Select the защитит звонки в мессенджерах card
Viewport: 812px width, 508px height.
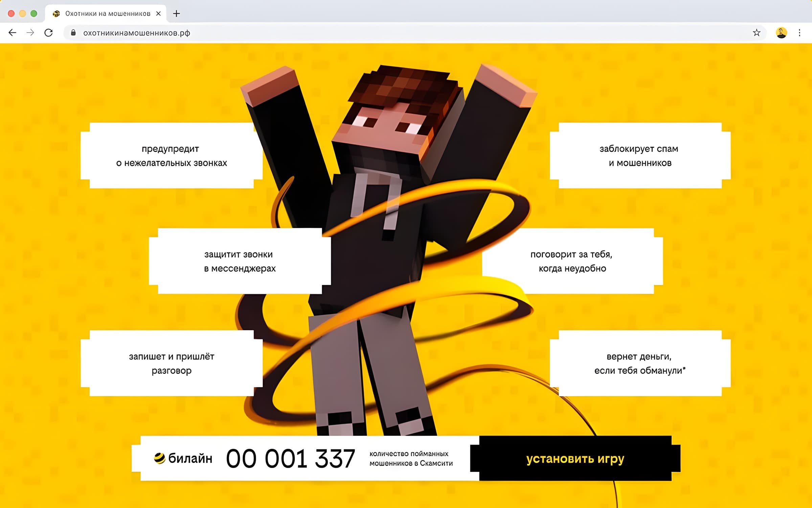tap(240, 261)
